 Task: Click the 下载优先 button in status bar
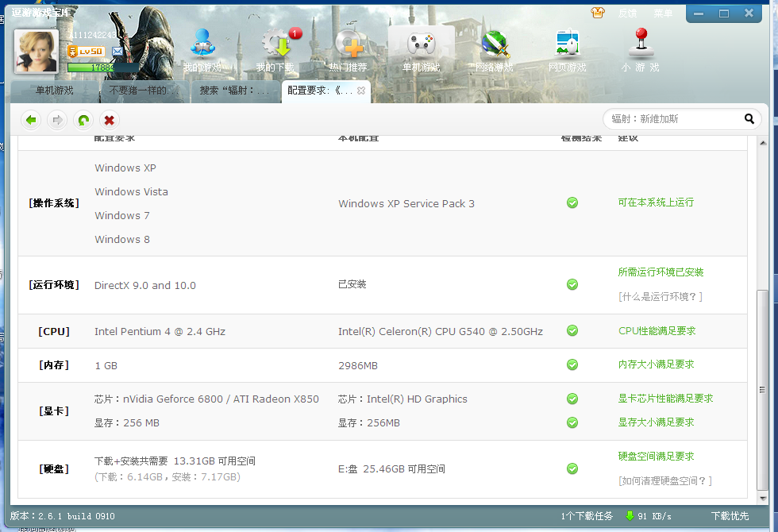coord(730,516)
